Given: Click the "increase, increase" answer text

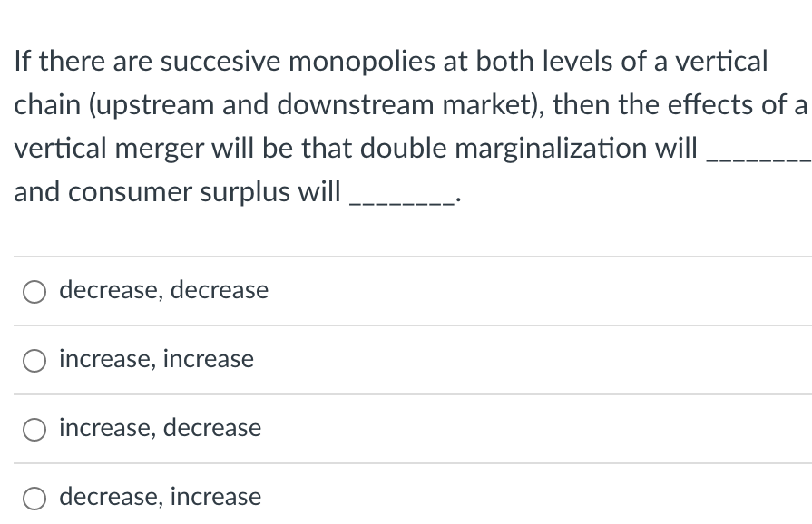Looking at the screenshot, I should pyautogui.click(x=156, y=358).
